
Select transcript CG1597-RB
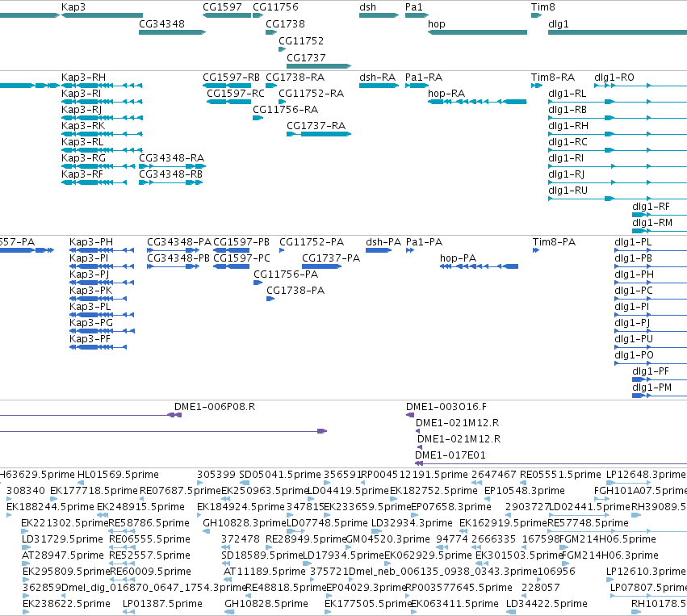(232, 78)
